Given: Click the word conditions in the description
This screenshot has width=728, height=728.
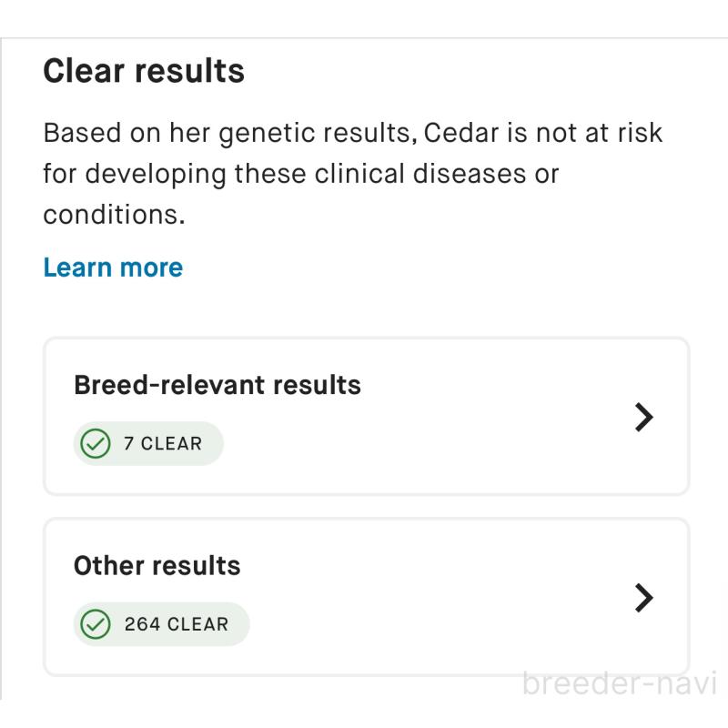Looking at the screenshot, I should 110,215.
